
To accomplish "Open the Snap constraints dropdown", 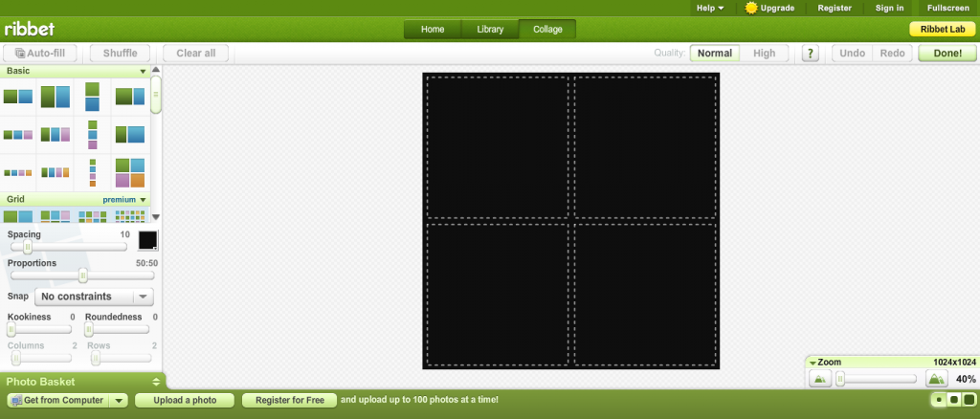I will click(94, 296).
